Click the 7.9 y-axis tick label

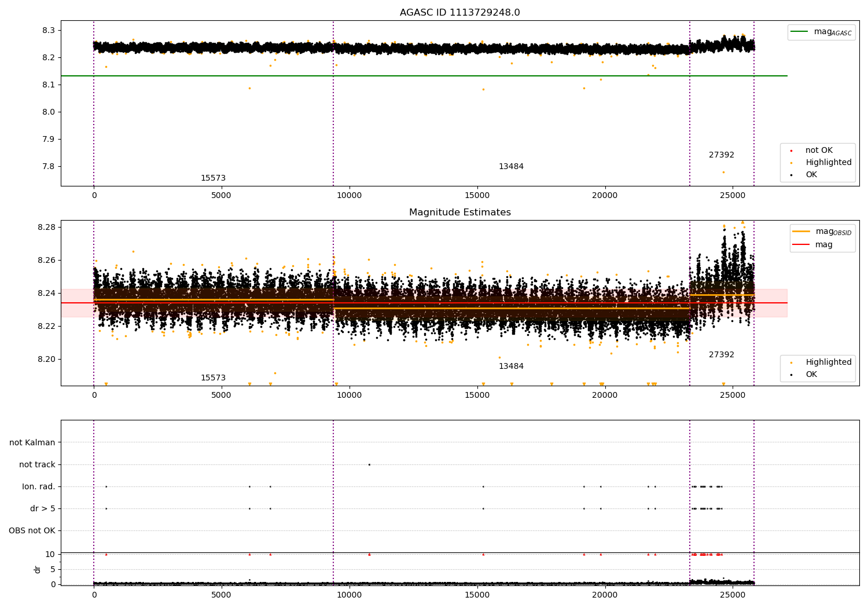pos(48,139)
